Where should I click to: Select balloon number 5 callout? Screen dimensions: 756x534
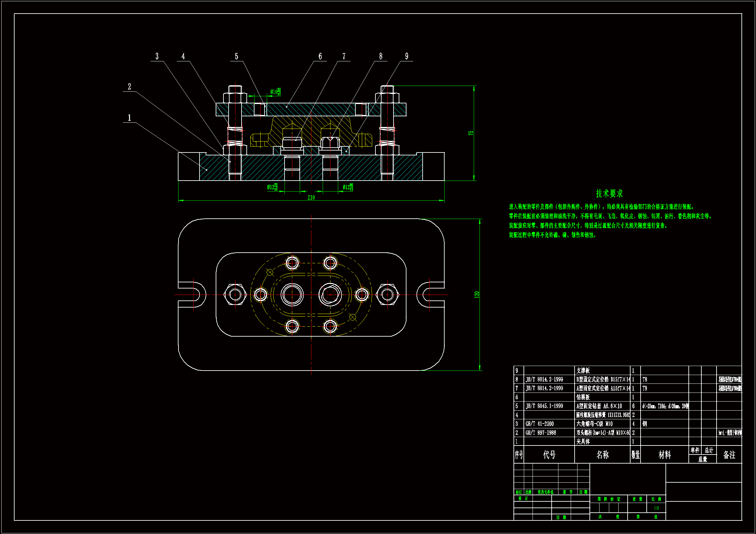[x=236, y=57]
